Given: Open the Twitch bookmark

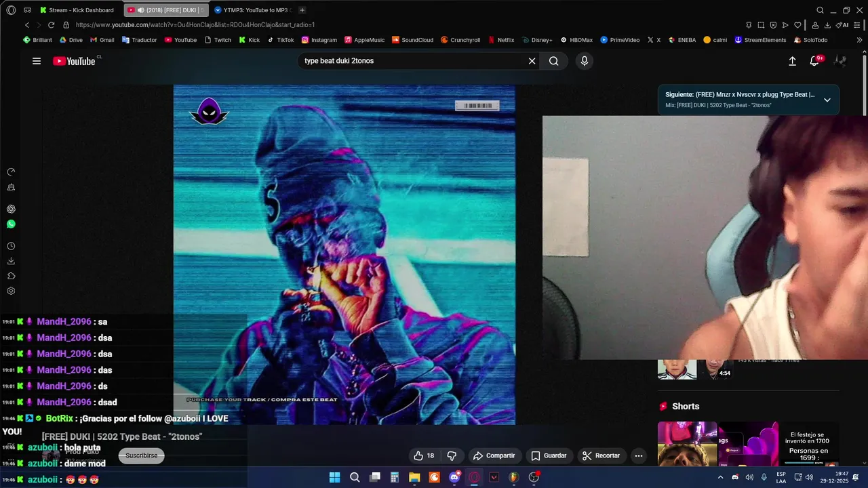Looking at the screenshot, I should click(218, 40).
